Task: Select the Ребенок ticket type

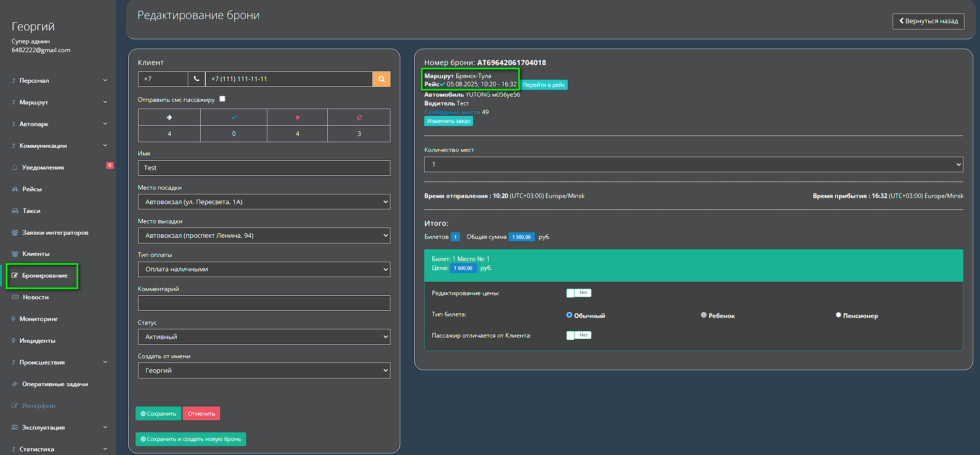Action: [x=704, y=315]
